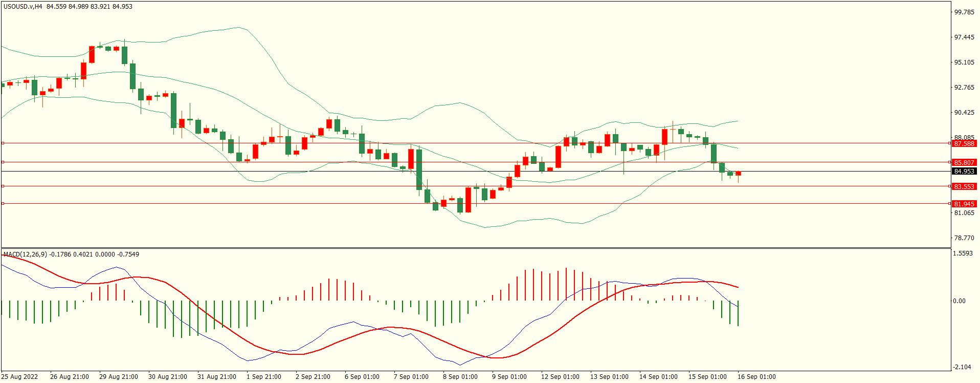The height and width of the screenshot is (383, 980).
Task: Click the USOUSD.v,H4 chart title text
Action: [x=23, y=7]
